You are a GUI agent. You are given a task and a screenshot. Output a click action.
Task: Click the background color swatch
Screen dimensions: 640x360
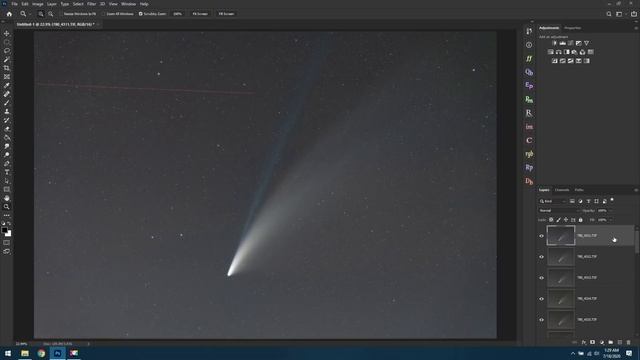pos(9,234)
